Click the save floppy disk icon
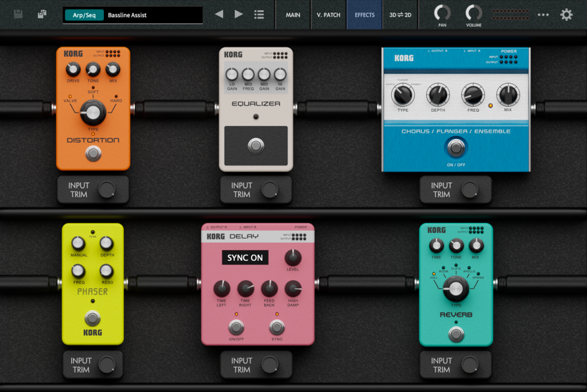 coord(18,14)
